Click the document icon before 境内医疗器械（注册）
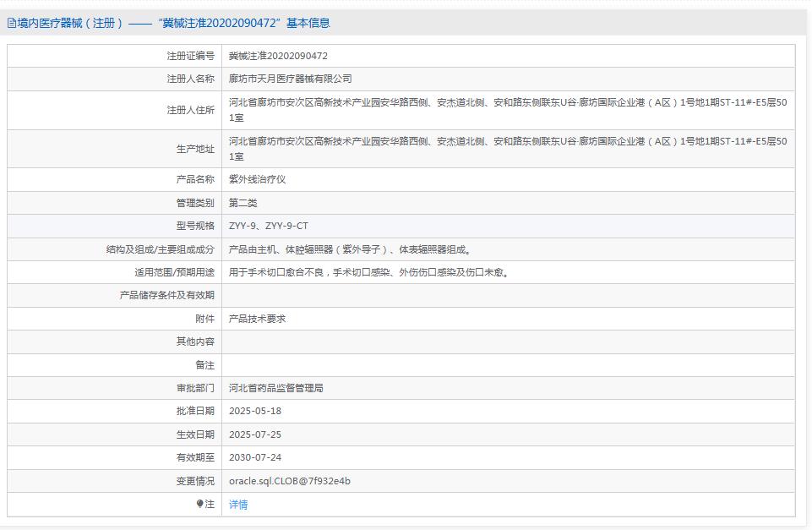812x530 pixels. coord(9,24)
